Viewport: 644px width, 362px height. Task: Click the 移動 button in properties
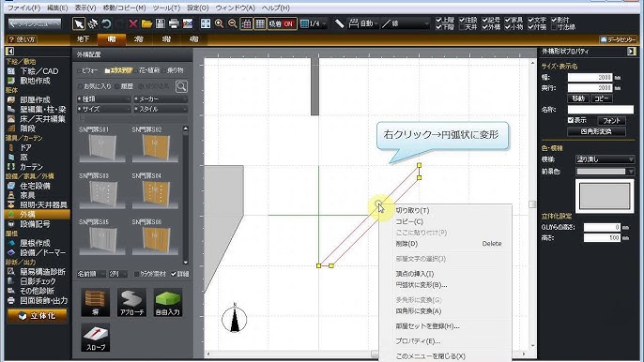[x=578, y=98]
